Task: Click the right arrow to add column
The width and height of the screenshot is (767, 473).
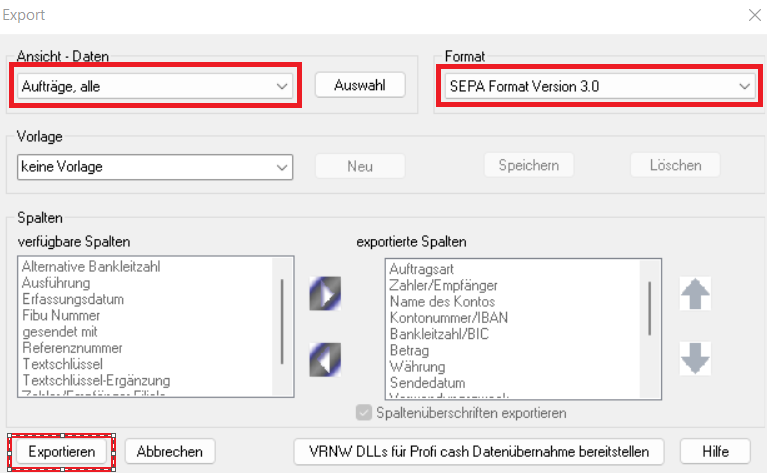Action: click(325, 293)
